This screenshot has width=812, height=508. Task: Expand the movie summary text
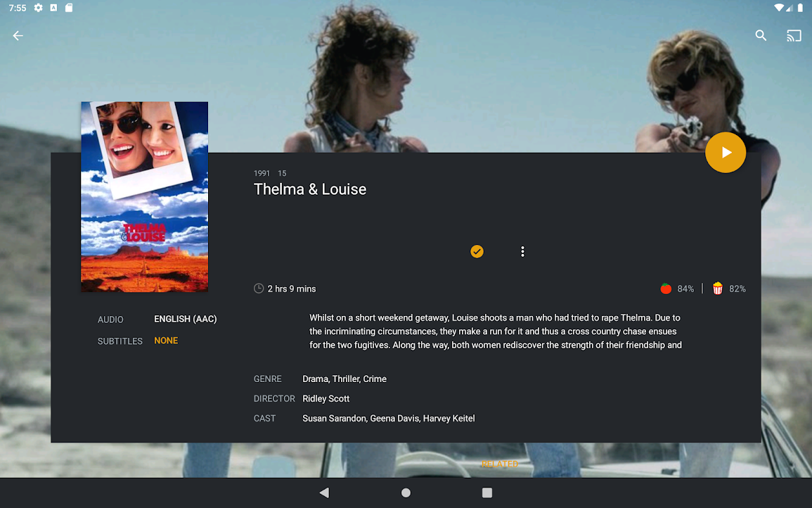496,331
